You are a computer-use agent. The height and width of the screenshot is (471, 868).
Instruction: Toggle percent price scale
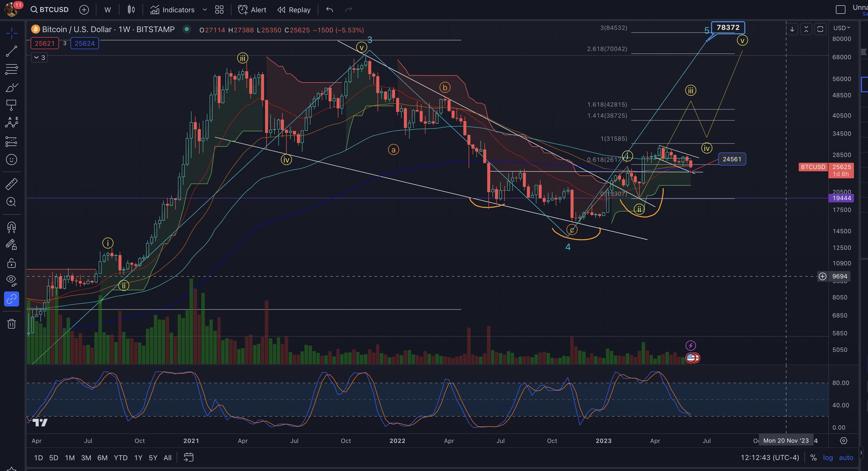point(813,457)
